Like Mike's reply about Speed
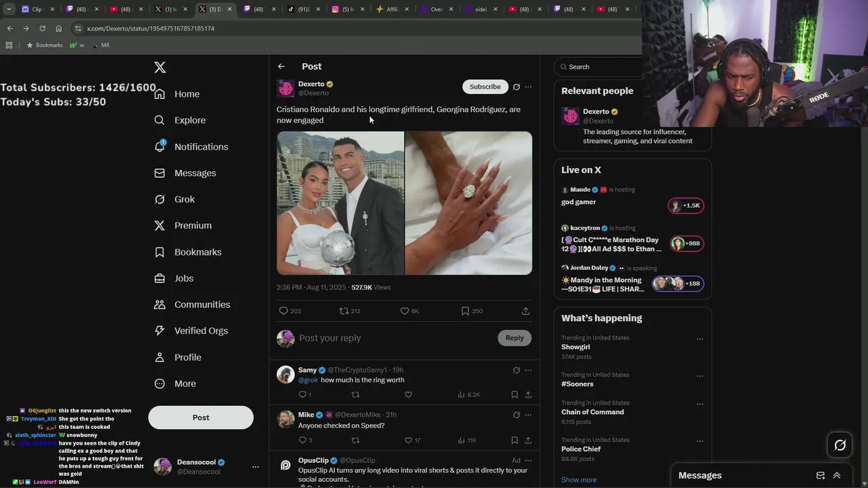 (408, 440)
